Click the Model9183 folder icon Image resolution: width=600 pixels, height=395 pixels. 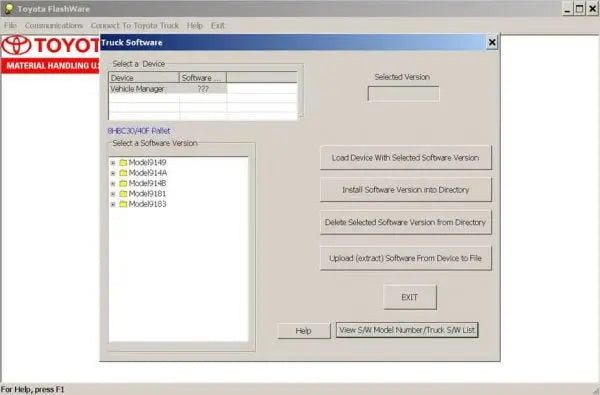[123, 204]
